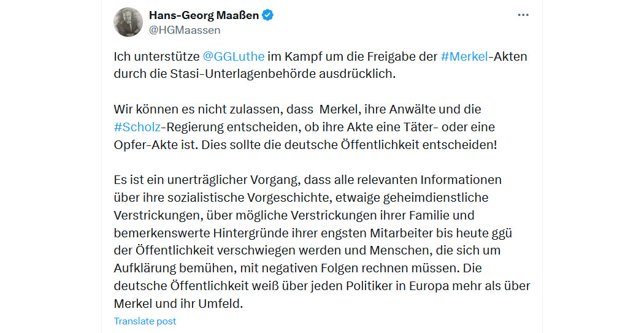Click the final line 'Merkel und ihr Umfeld.'
The width and height of the screenshot is (644, 333).
click(178, 304)
